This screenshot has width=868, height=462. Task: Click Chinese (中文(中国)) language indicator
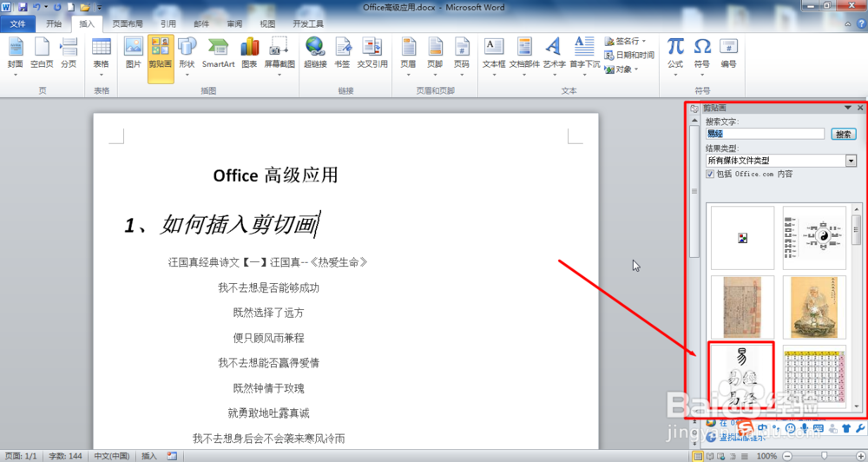[111, 456]
